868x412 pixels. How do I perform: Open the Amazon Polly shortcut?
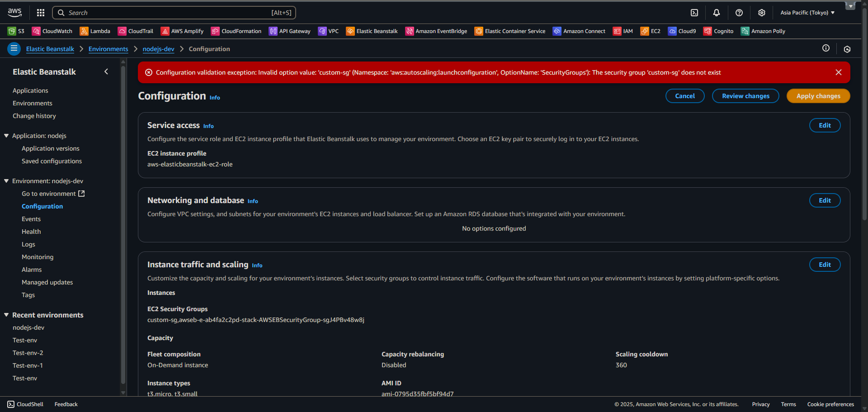763,31
